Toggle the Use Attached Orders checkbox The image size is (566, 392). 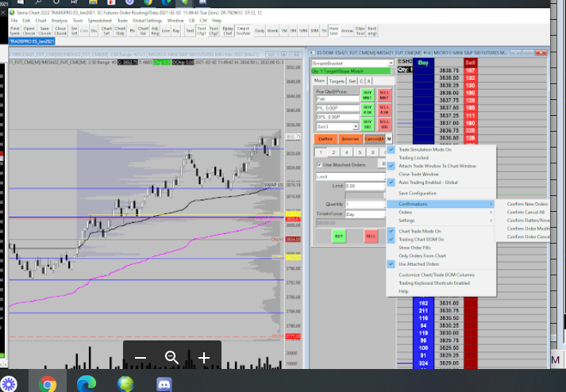point(318,165)
